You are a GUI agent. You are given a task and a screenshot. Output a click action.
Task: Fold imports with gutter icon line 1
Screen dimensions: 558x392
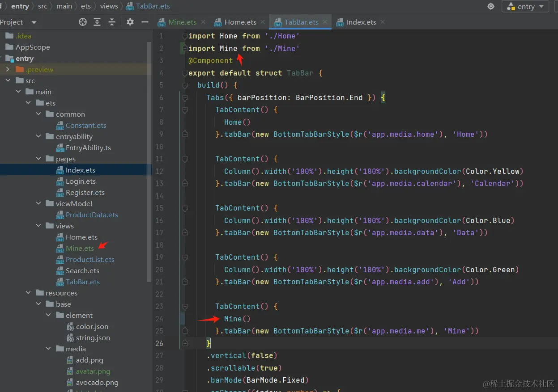[185, 36]
